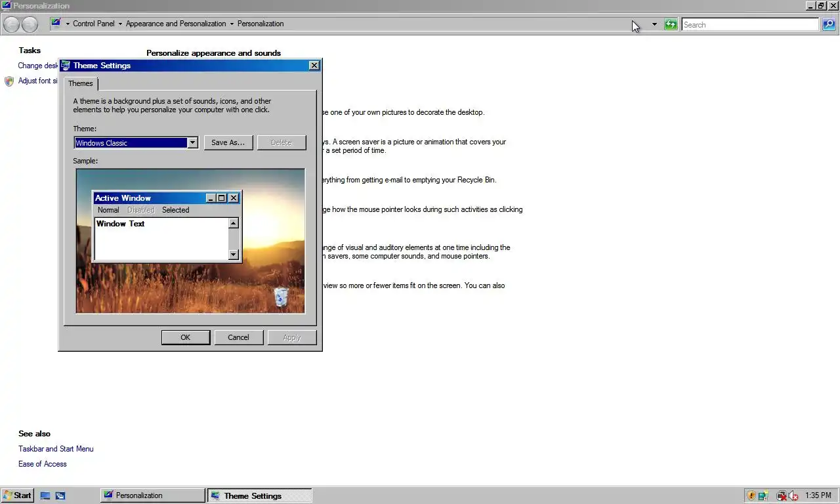This screenshot has width=840, height=504.
Task: Click Selected menu in sample window
Action: [176, 210]
